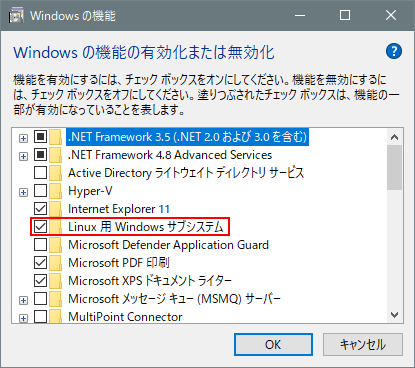The height and width of the screenshot is (368, 415).
Task: Enable the MultiPoint Connector checkbox
Action: [40, 317]
